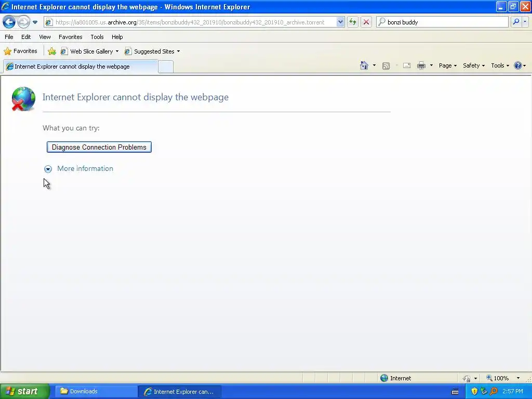Print page with the printer icon

click(421, 65)
